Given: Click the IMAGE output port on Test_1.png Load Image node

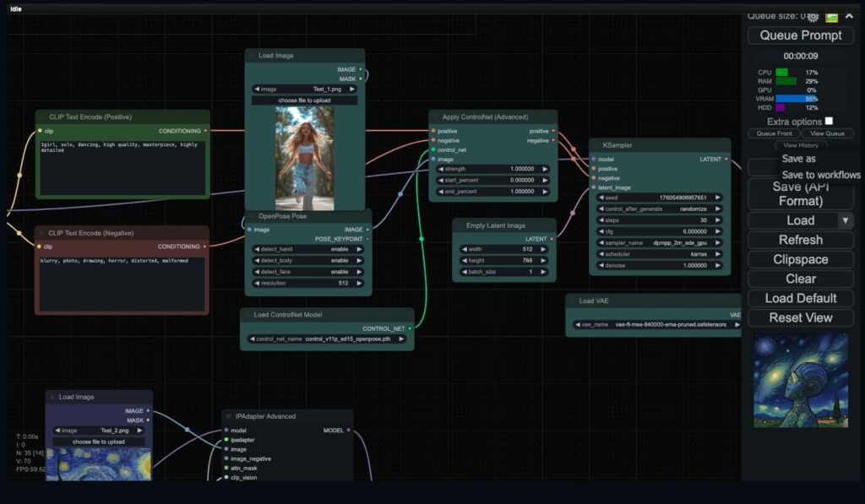Looking at the screenshot, I should click(361, 69).
